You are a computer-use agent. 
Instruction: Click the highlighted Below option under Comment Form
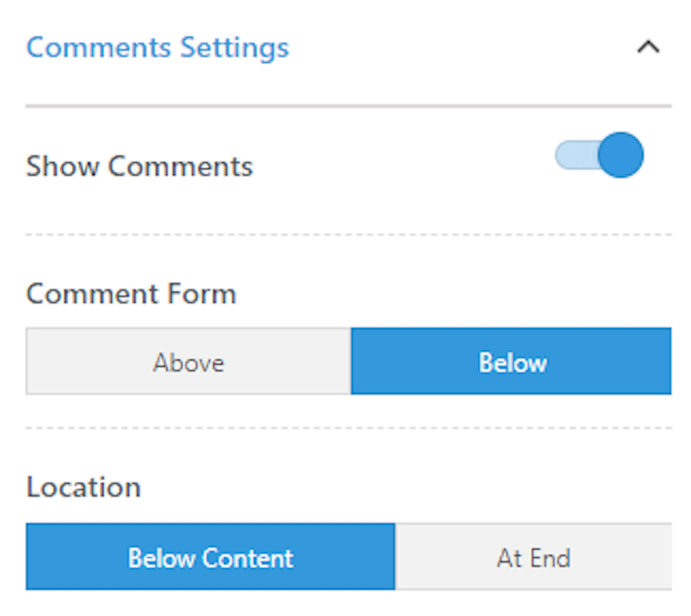point(511,361)
